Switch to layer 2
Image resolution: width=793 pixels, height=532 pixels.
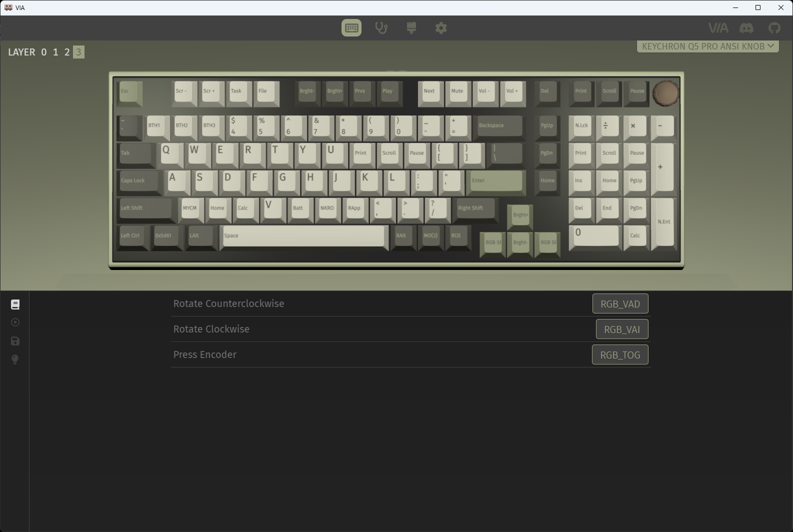pyautogui.click(x=67, y=52)
